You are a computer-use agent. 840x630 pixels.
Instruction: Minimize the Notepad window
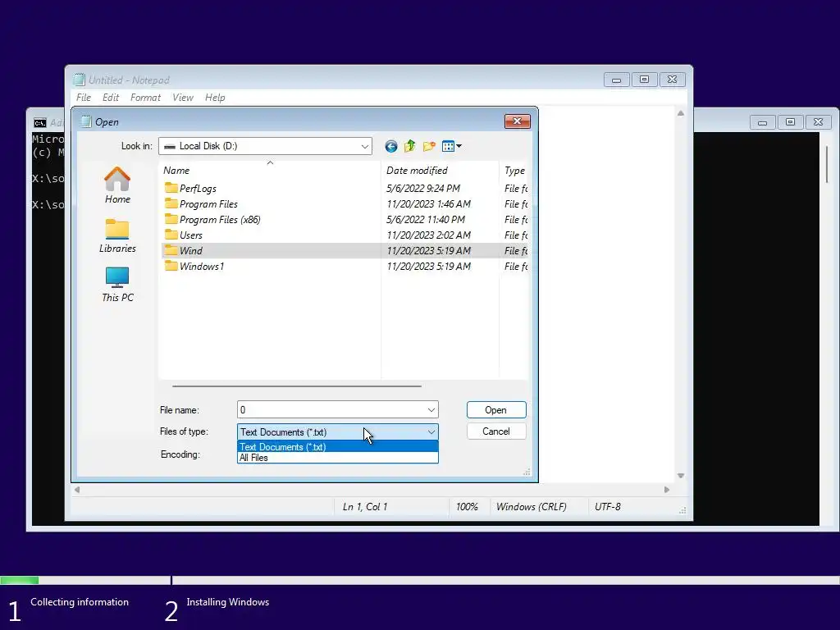pyautogui.click(x=617, y=80)
